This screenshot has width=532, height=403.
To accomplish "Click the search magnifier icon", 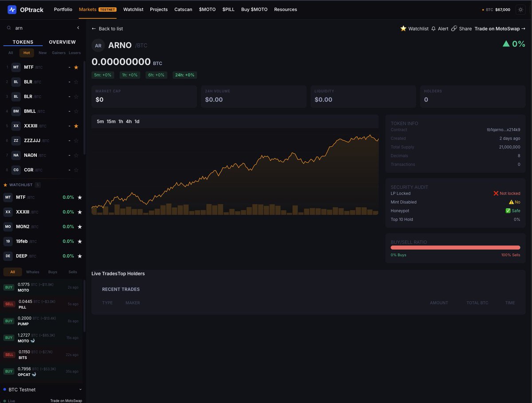I will pos(9,28).
